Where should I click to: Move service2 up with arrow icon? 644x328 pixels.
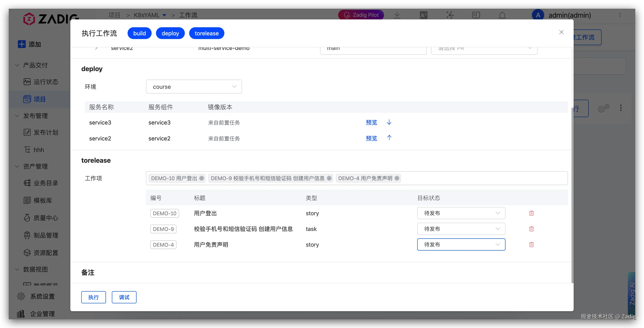click(x=389, y=138)
